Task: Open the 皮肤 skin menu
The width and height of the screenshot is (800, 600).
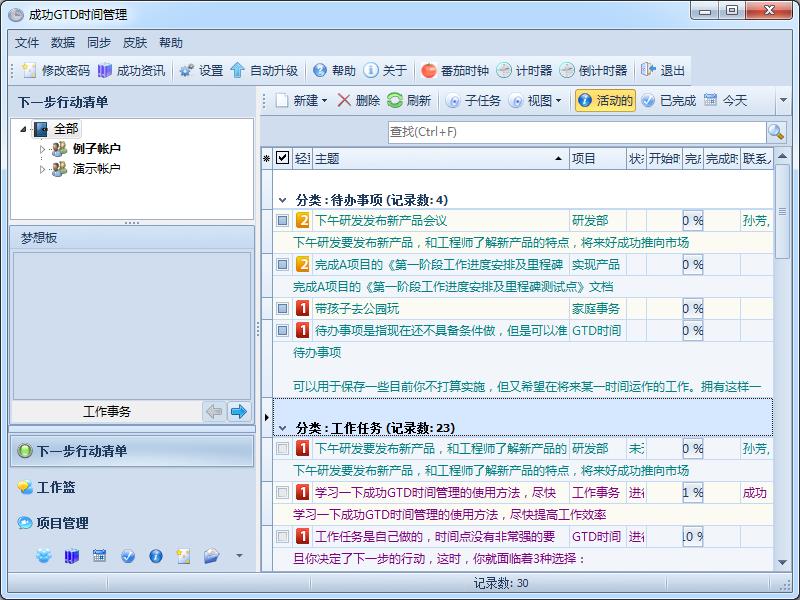Action: (x=135, y=43)
